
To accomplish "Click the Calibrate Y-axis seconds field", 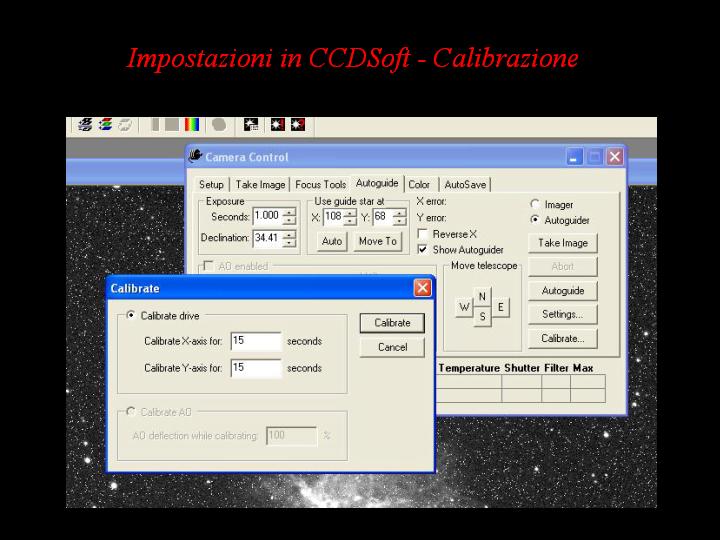I will pyautogui.click(x=256, y=368).
